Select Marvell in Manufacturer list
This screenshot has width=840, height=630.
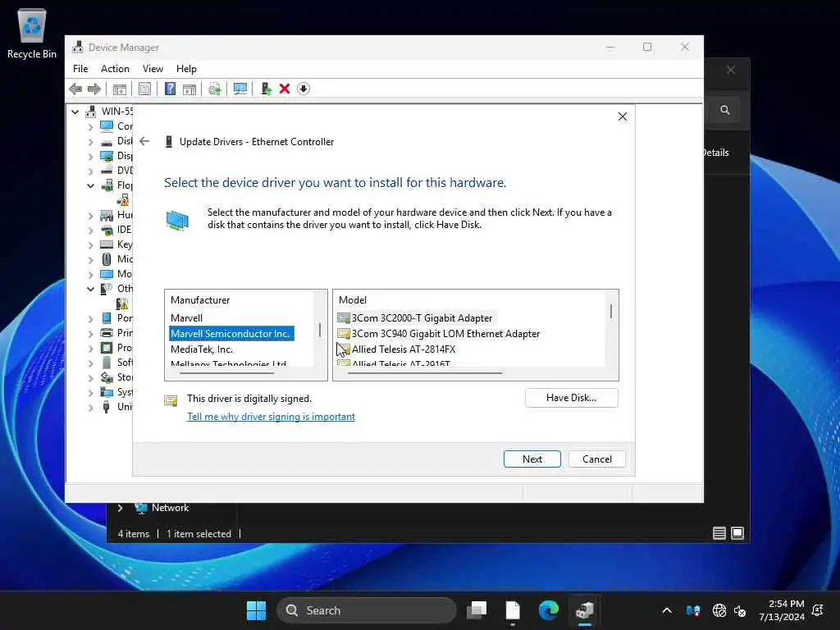coord(186,317)
